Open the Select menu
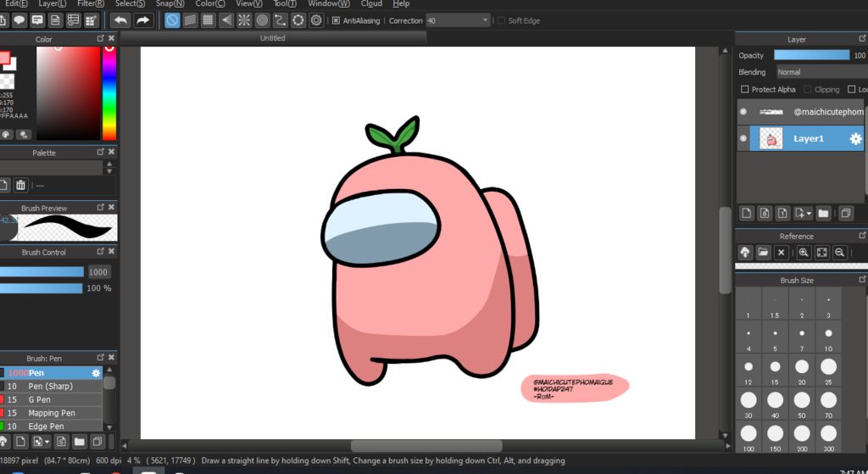Screen dimensions: 868x474 130,4
